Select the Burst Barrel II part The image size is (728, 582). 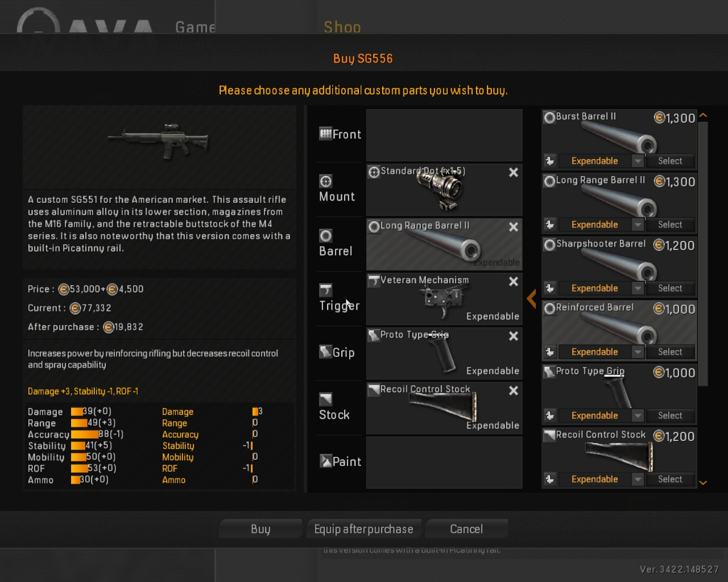670,161
